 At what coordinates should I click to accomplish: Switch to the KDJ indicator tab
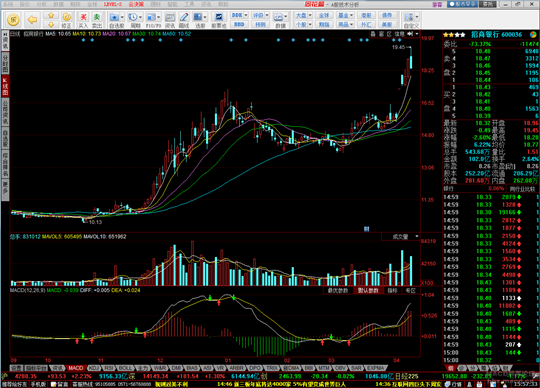point(94,368)
